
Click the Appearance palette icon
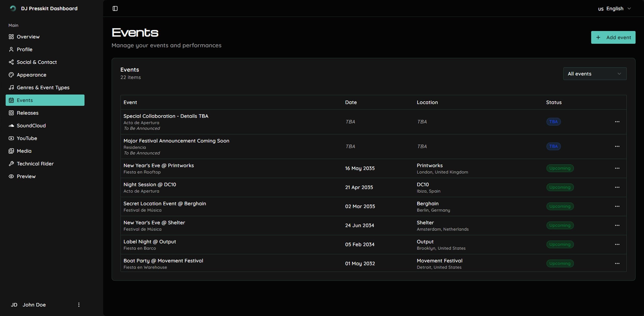[x=11, y=75]
